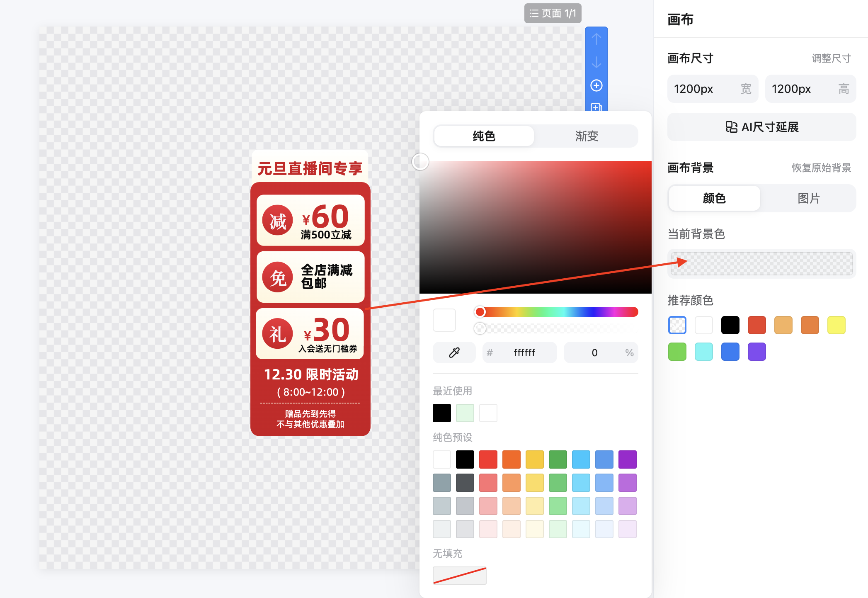Click the ffffff hex value field

[x=524, y=352]
